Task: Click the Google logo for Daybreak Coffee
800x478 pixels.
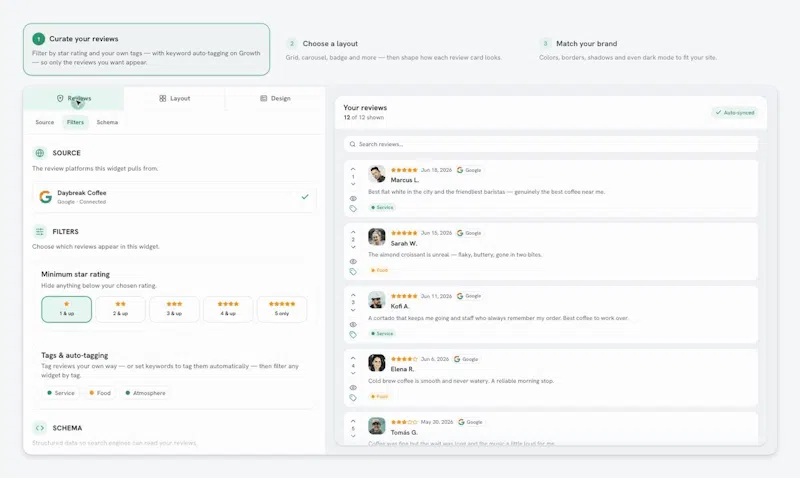Action: (45, 197)
